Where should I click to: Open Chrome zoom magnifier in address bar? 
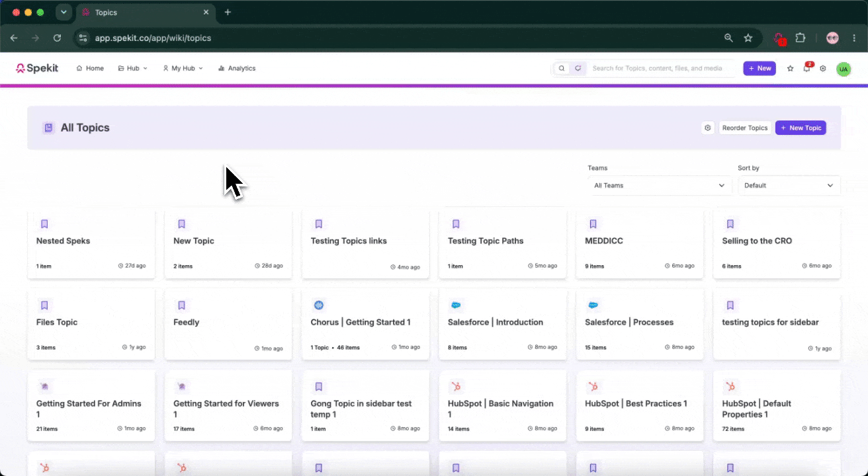coord(728,38)
